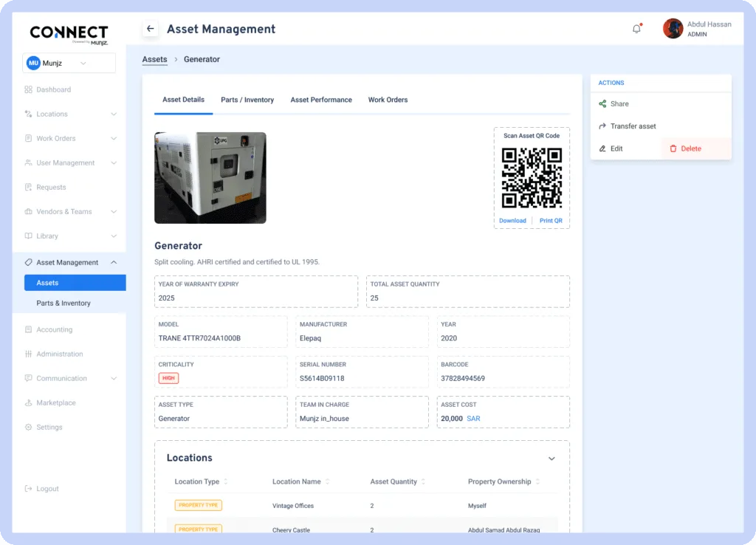Click the Edit pencil icon
The width and height of the screenshot is (756, 545).
[x=602, y=148]
